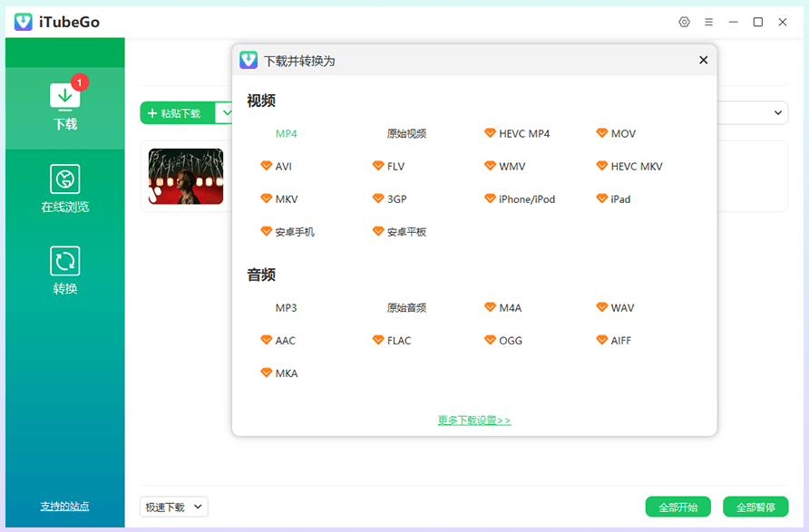Screen dimensions: 809x532
Task: Pick the 3GP format label
Action: (396, 199)
